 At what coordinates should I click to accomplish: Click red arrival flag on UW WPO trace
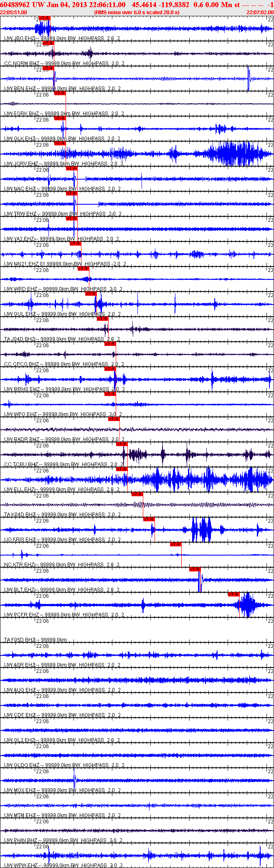click(110, 394)
